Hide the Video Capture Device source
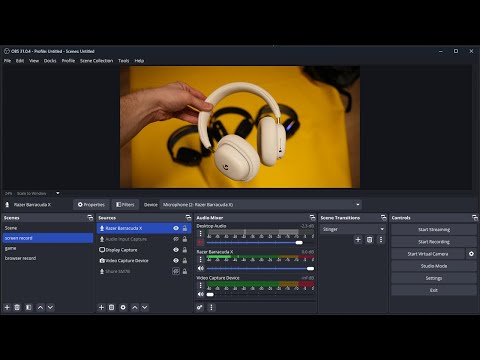Viewport: 480px width, 360px height. point(176,260)
